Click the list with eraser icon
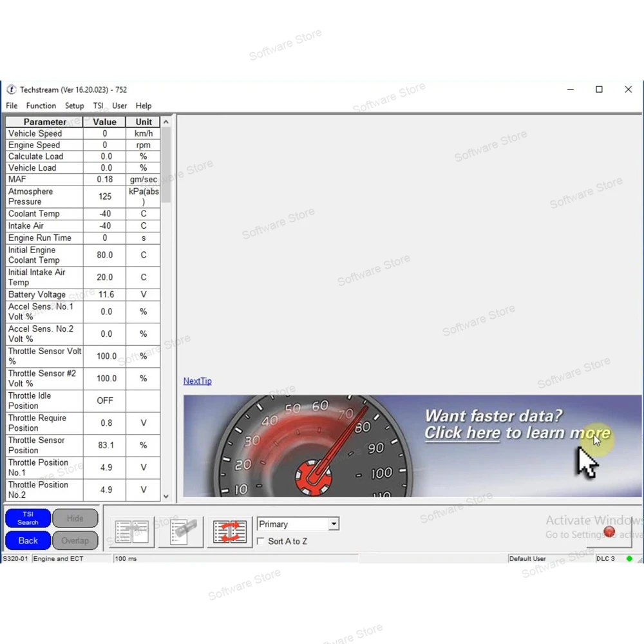This screenshot has height=644, width=644. pyautogui.click(x=181, y=532)
